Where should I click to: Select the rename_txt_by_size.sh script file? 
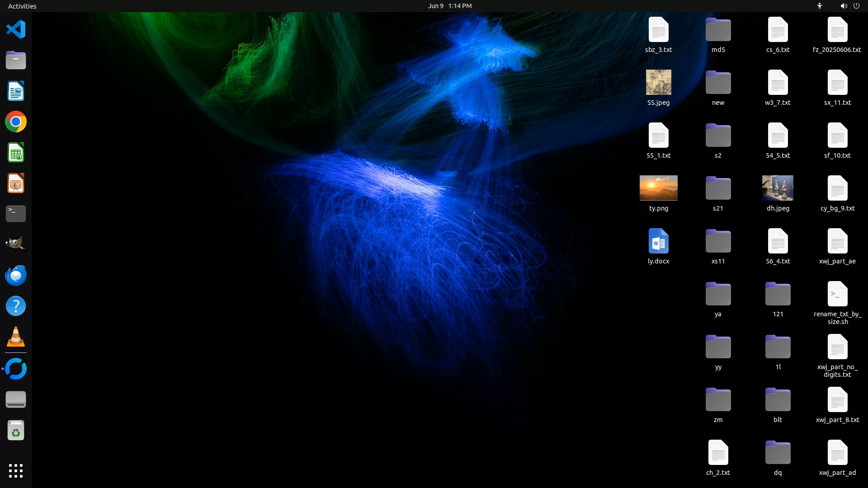point(837,294)
